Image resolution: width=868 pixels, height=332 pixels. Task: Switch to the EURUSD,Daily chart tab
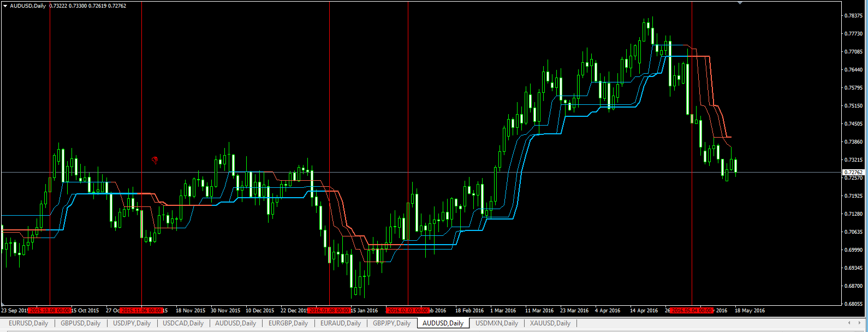(28, 323)
